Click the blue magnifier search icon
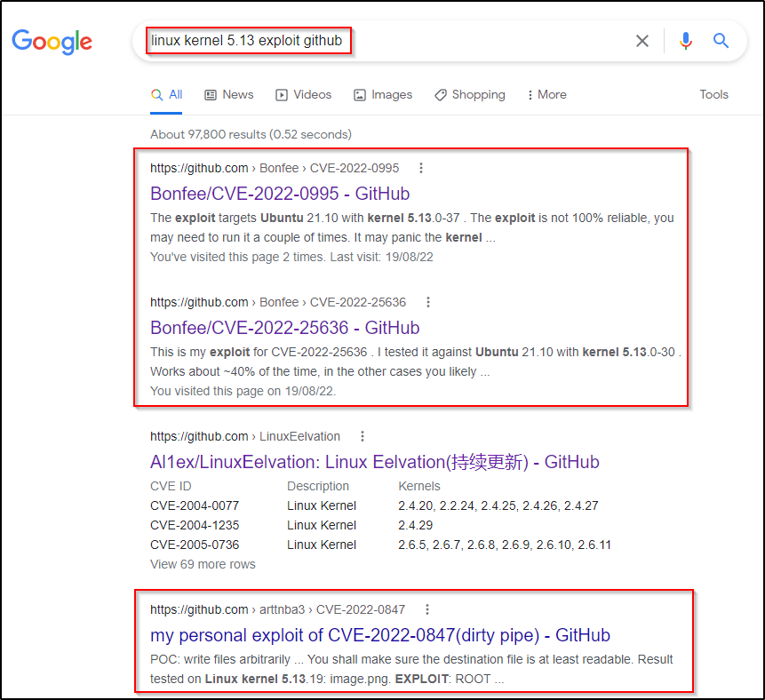765x700 pixels. click(721, 41)
